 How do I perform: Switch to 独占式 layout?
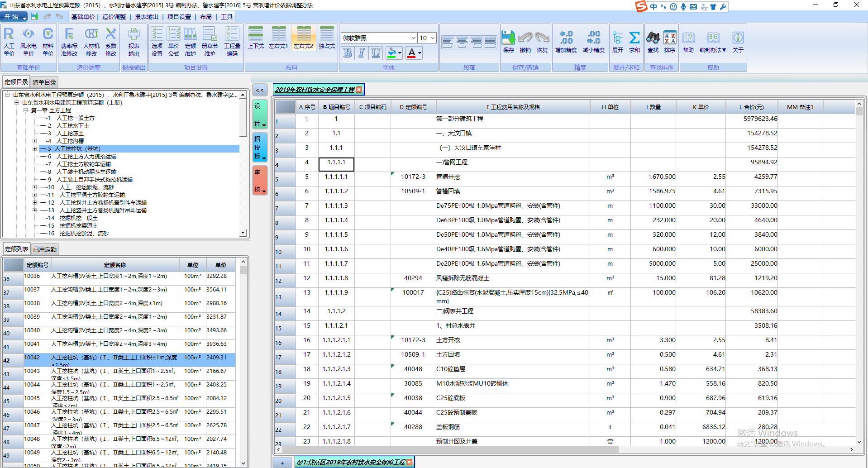326,38
